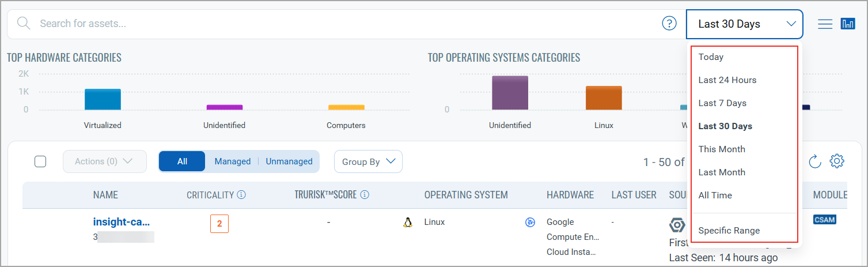Filter by Managed assets

pyautogui.click(x=232, y=161)
